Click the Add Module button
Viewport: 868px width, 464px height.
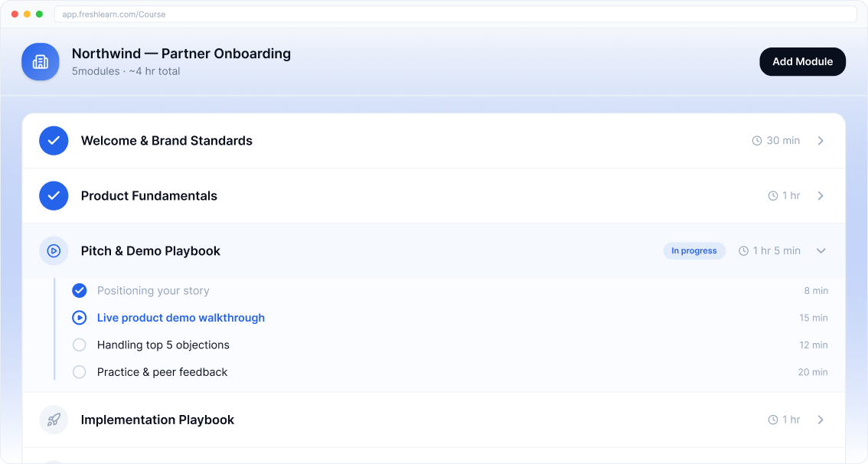[802, 61]
